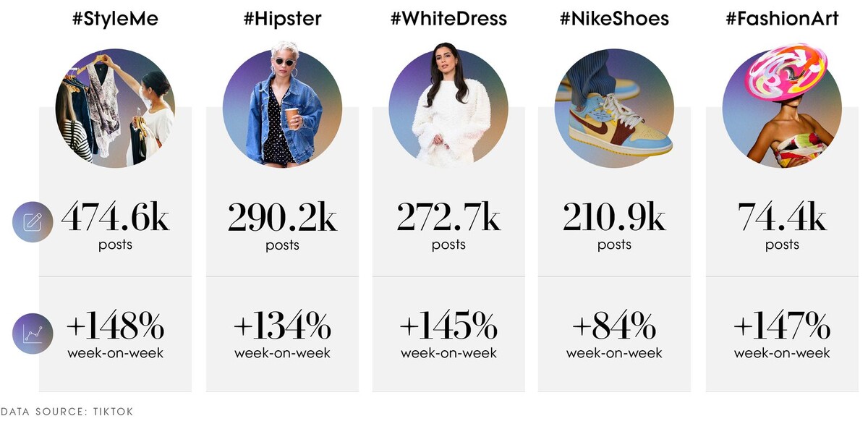Viewport: 868px width, 424px height.
Task: Click the posts pencil edit icon
Action: 33,221
